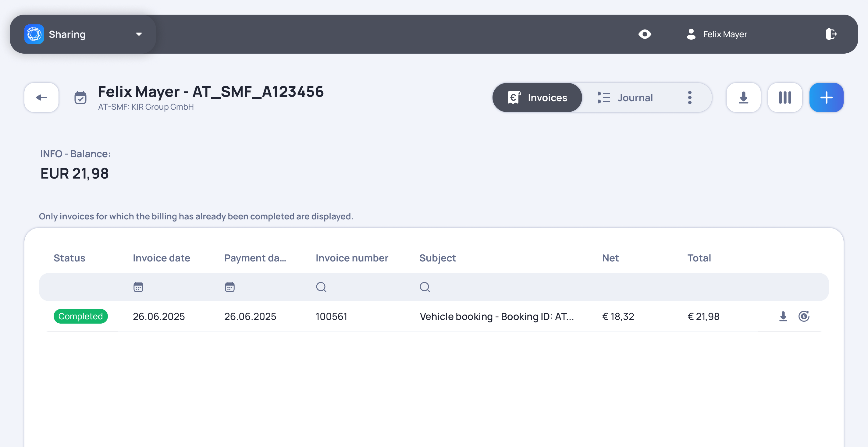
Task: Select invoice number 100561 cell
Action: click(331, 317)
